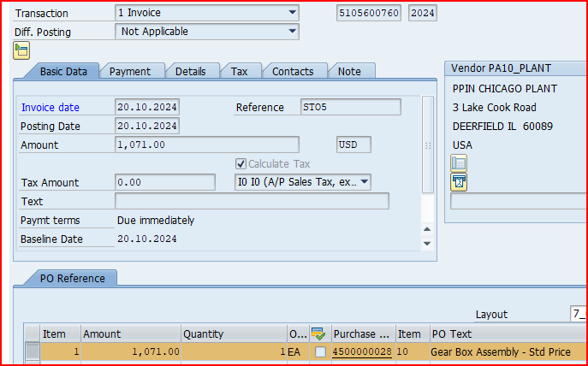Screen dimensions: 588x366
Task: Open the vendor data display icon
Action: click(459, 163)
